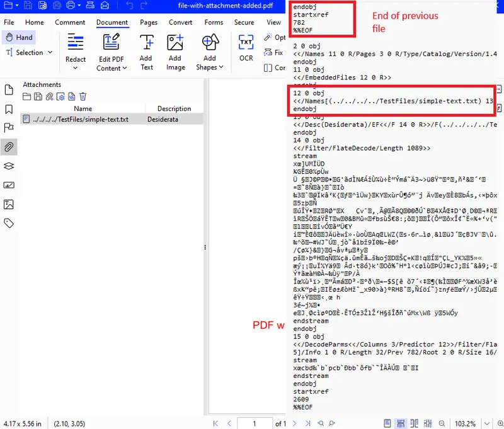The height and width of the screenshot is (429, 504).
Task: Switch to the Forms ribbon tab
Action: pyautogui.click(x=214, y=22)
